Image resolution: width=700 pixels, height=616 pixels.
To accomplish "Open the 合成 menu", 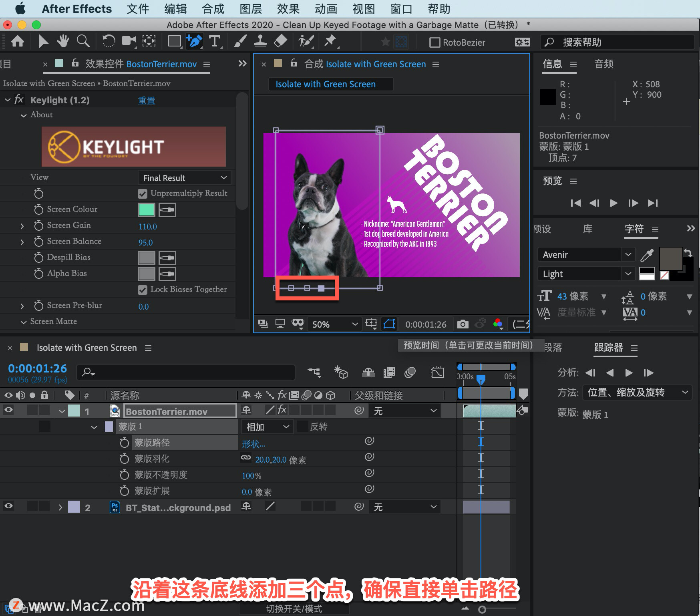I will [213, 9].
